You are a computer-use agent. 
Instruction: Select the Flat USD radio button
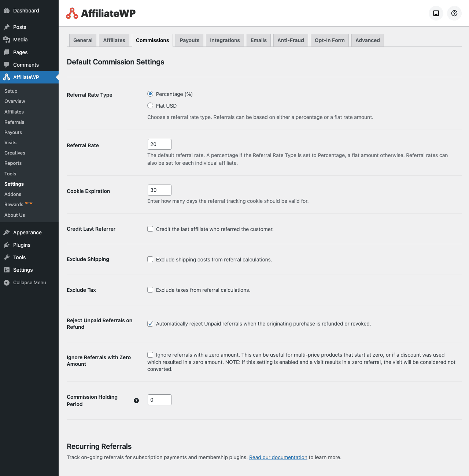tap(150, 105)
